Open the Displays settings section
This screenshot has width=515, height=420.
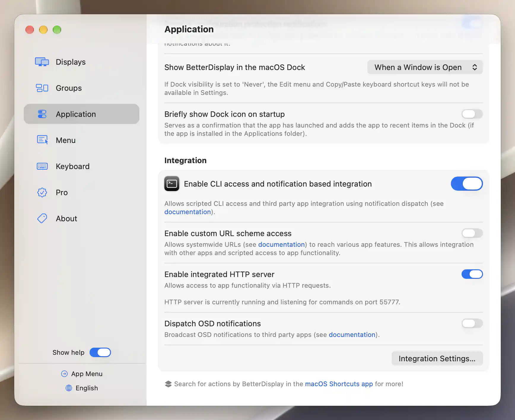82,62
